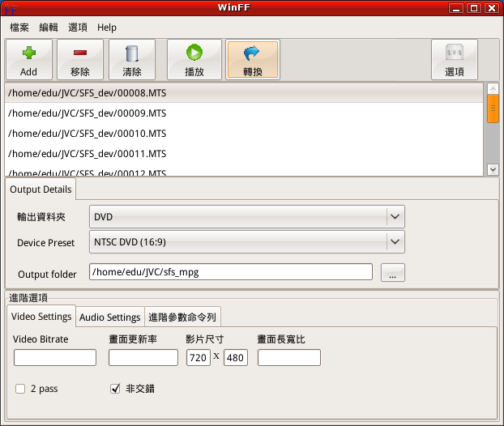504x426 pixels.
Task: Click the orange file list scrollbar handle
Action: pyautogui.click(x=493, y=108)
